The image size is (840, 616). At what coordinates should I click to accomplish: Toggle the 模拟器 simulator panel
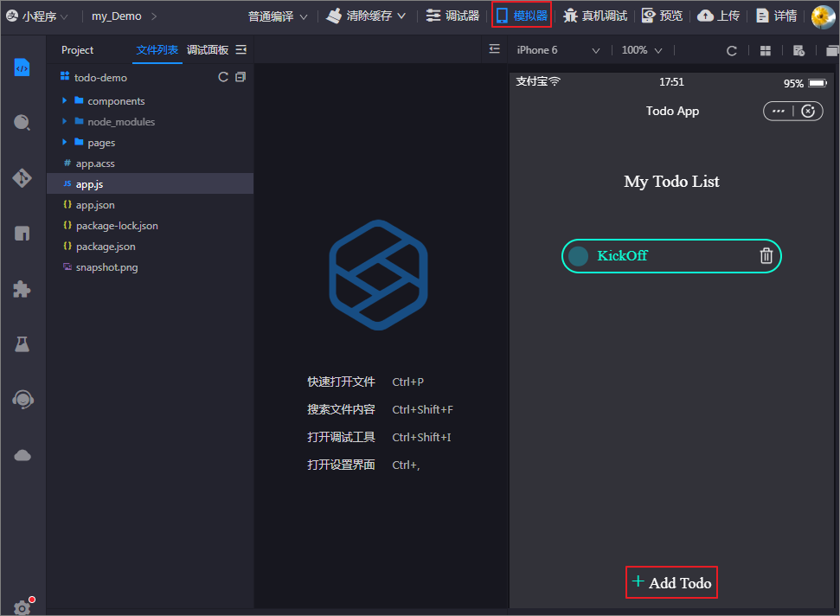point(522,16)
